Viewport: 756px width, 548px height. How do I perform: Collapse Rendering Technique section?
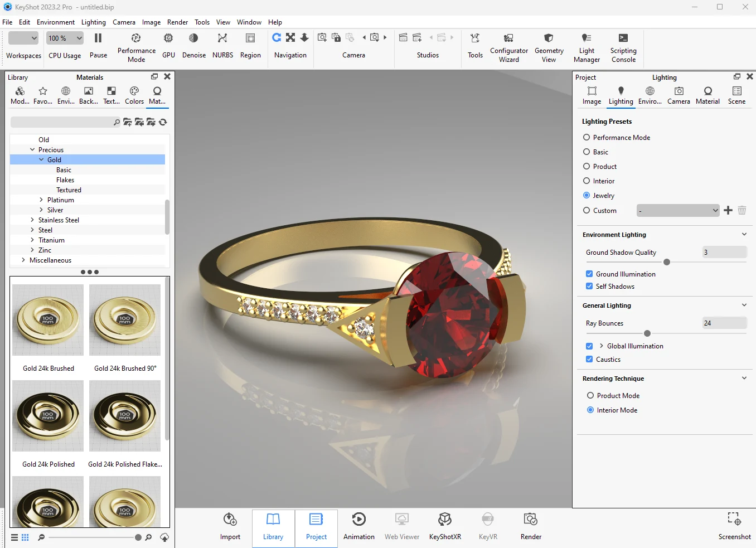[744, 379]
